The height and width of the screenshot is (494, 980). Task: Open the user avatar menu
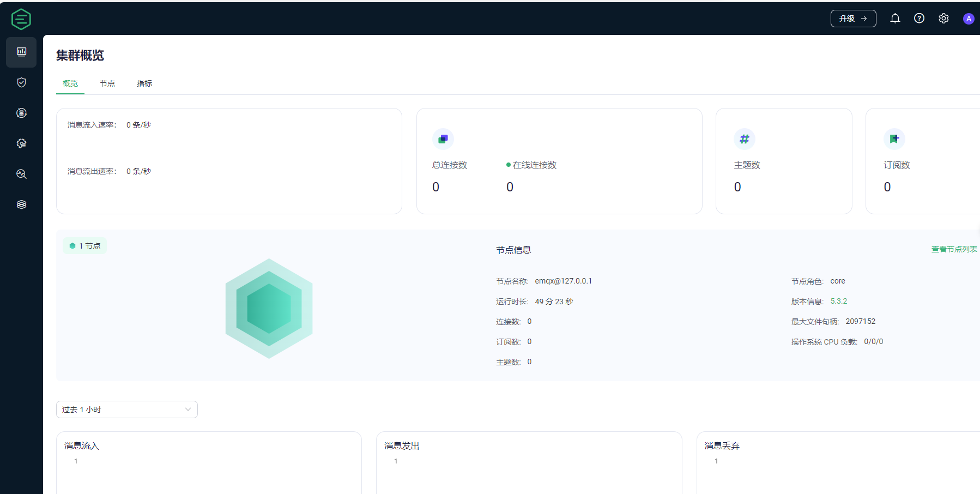pyautogui.click(x=969, y=19)
